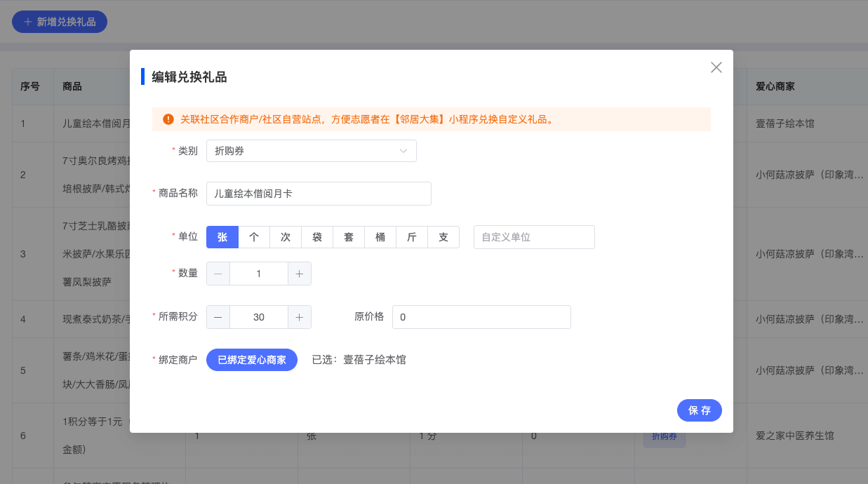Pick the 桶 unit option
Screen dimensions: 868x484
pyautogui.click(x=380, y=237)
